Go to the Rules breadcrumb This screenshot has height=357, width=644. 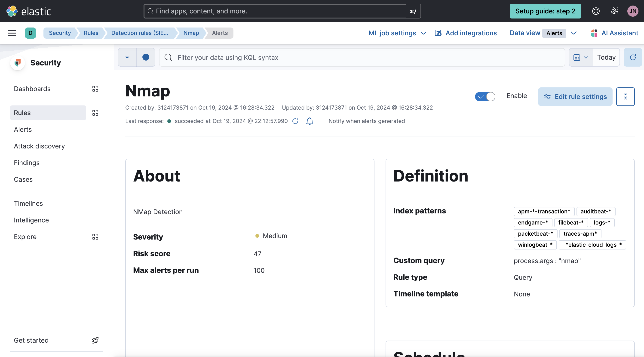pyautogui.click(x=91, y=33)
